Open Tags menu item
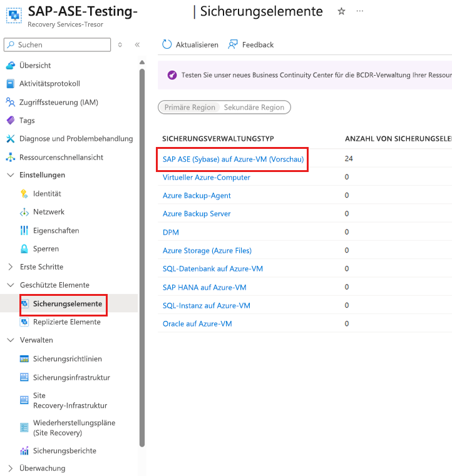This screenshot has height=476, width=452. (27, 121)
